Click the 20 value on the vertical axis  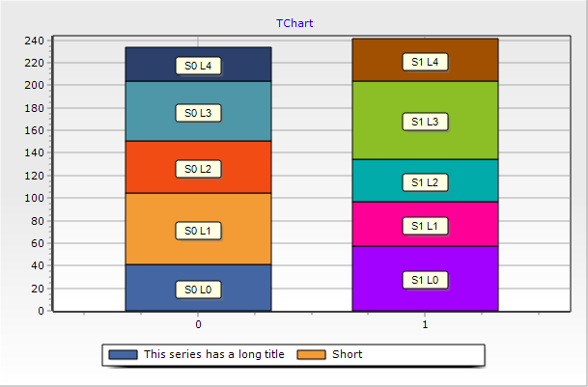point(38,289)
